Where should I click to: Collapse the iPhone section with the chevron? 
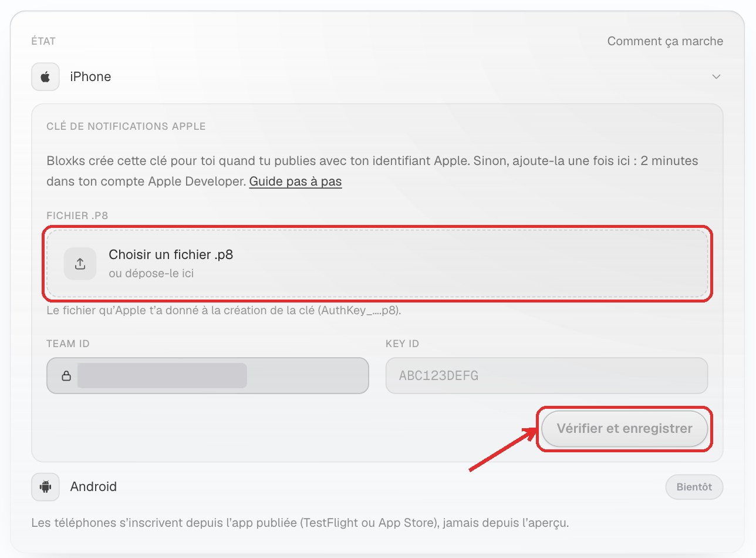point(716,77)
